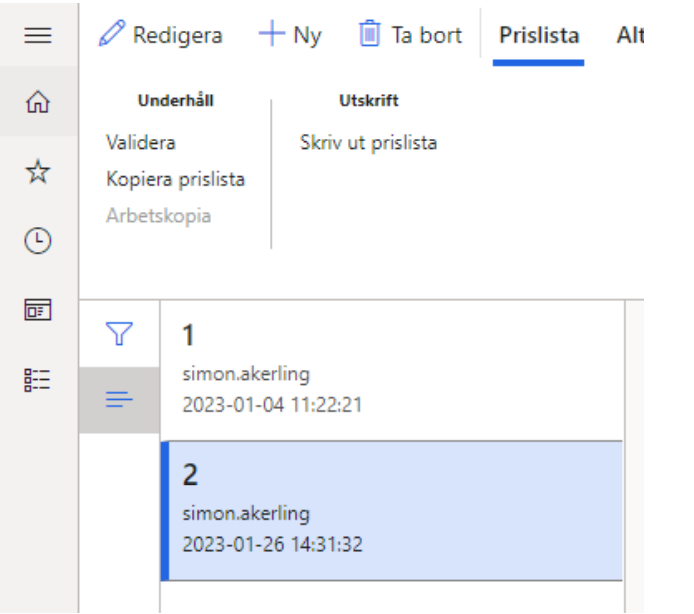Screen dimensions: 694x614
Task: Select price list record 1
Action: click(390, 370)
